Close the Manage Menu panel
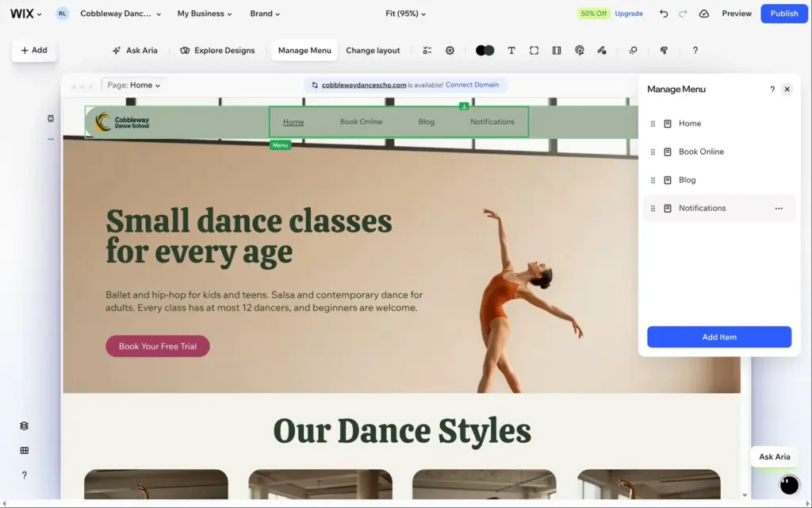 (787, 89)
